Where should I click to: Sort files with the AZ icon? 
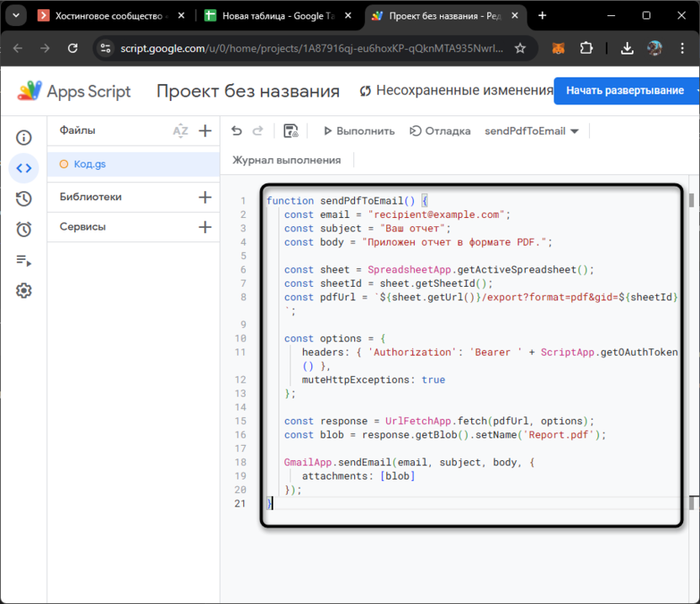tap(180, 130)
